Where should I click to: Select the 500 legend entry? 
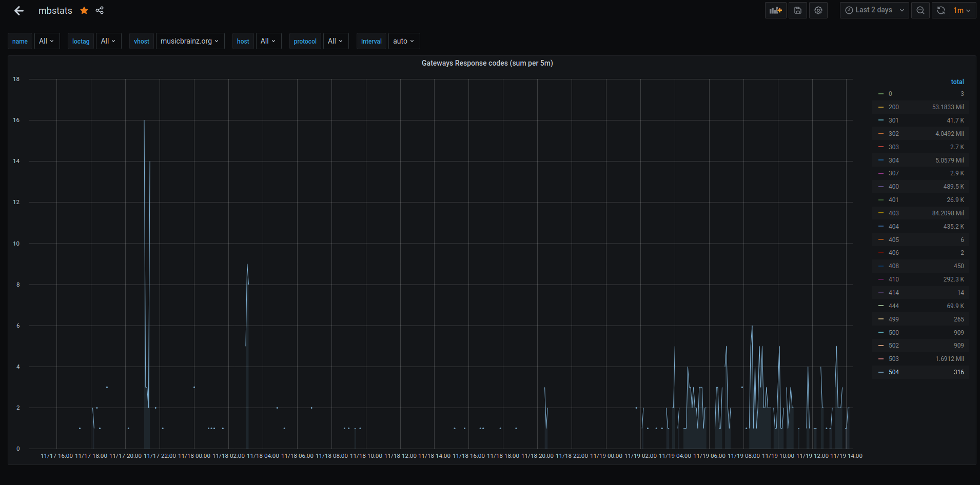893,333
